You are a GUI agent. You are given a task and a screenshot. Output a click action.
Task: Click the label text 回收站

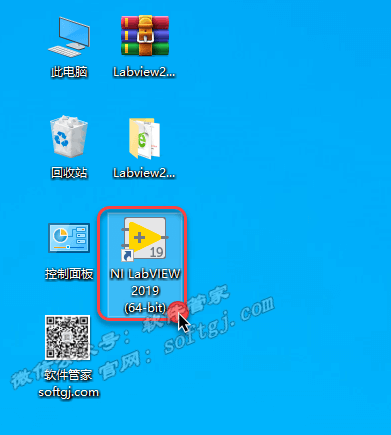point(69,173)
